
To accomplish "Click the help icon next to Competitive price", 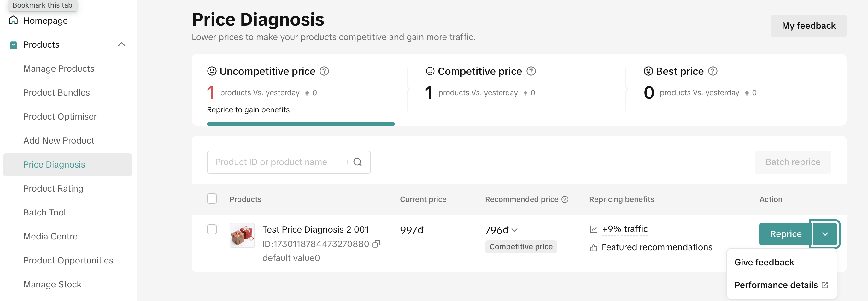I will [531, 71].
